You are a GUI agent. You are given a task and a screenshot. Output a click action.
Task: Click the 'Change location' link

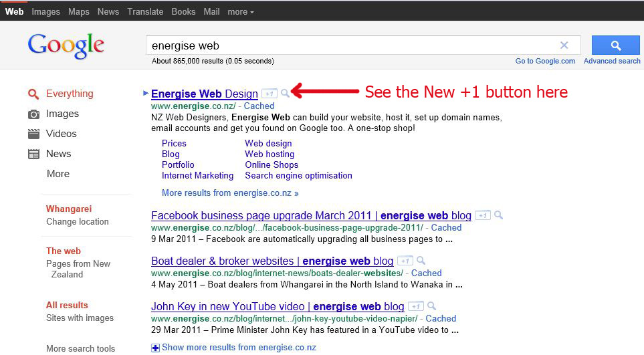[x=77, y=222]
